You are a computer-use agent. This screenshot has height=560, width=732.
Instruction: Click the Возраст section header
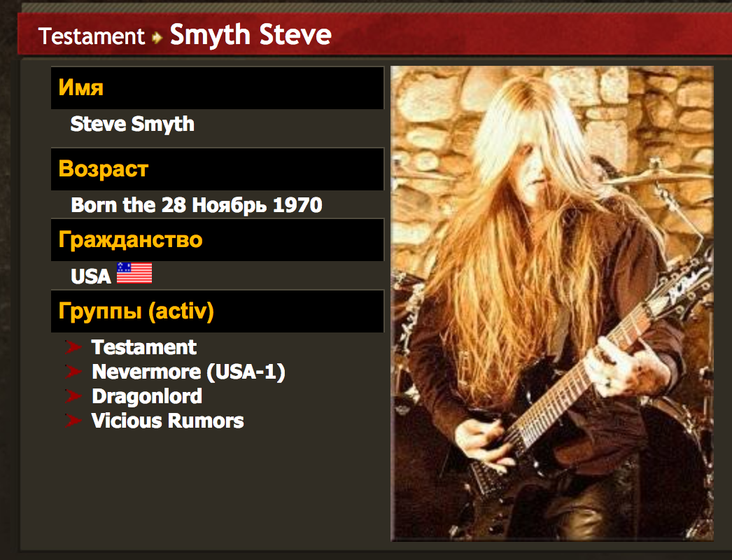pos(217,169)
